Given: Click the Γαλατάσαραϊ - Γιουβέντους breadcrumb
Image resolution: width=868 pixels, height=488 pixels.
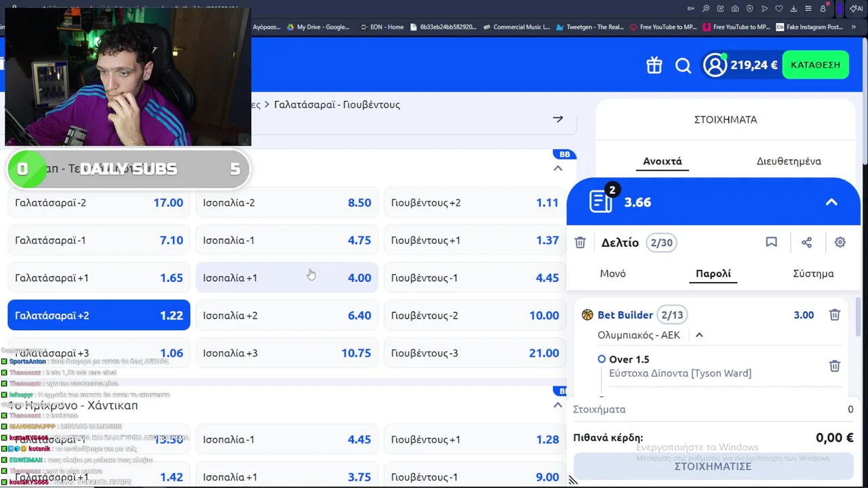Looking at the screenshot, I should pyautogui.click(x=337, y=104).
